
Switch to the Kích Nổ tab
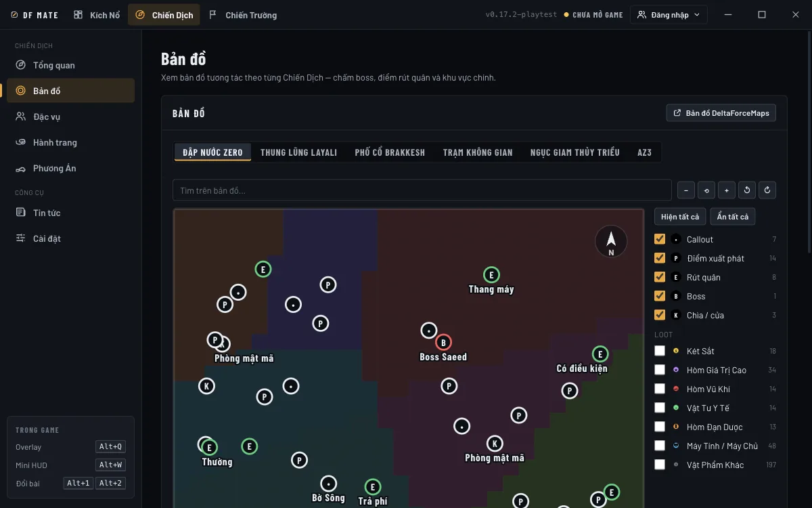coord(97,15)
